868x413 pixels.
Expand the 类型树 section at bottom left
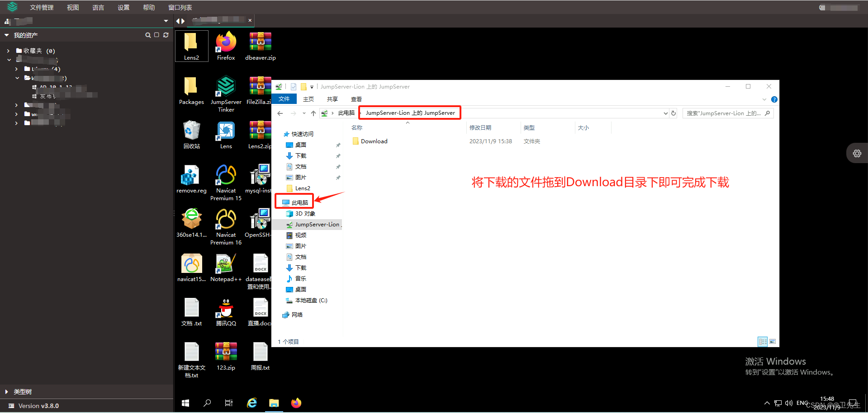tap(6, 391)
